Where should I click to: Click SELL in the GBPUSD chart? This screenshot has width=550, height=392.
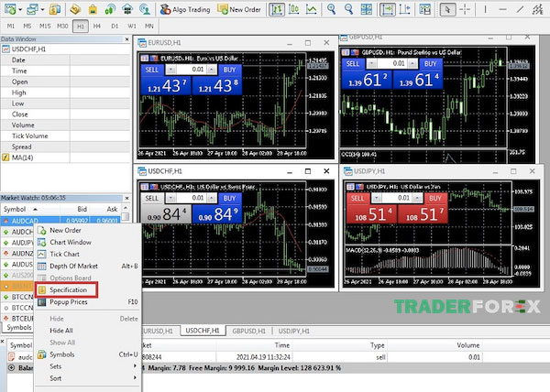[353, 64]
